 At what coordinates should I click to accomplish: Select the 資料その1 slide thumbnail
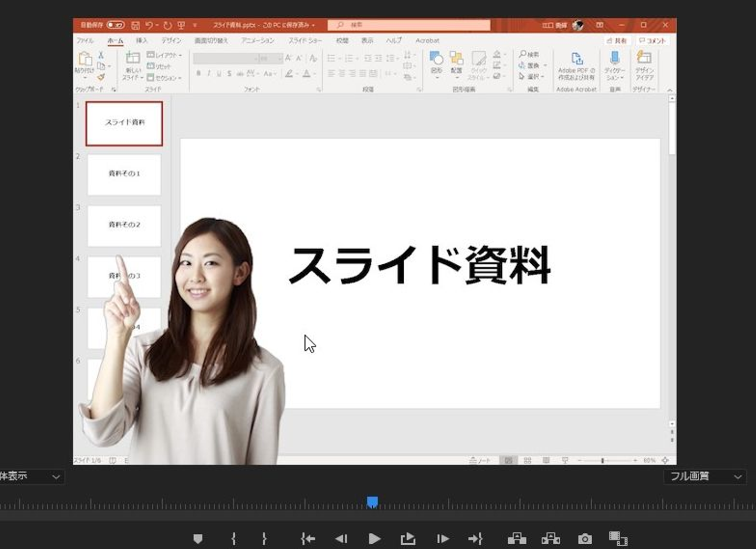point(124,174)
